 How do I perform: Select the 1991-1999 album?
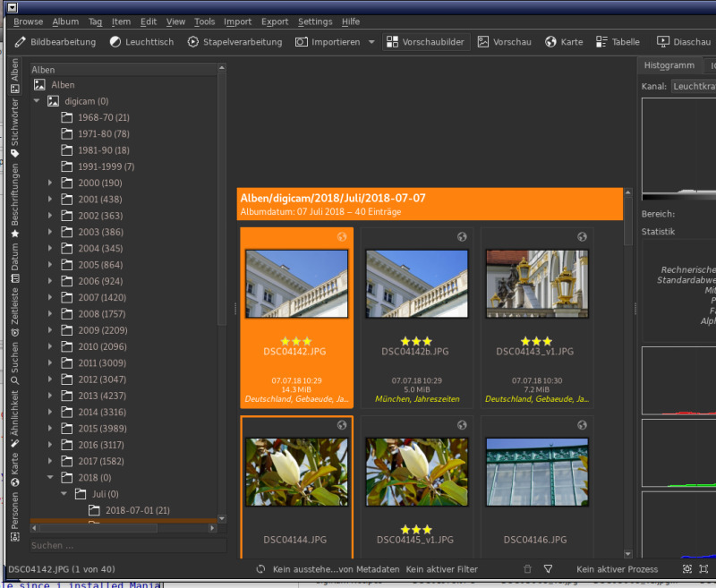106,166
